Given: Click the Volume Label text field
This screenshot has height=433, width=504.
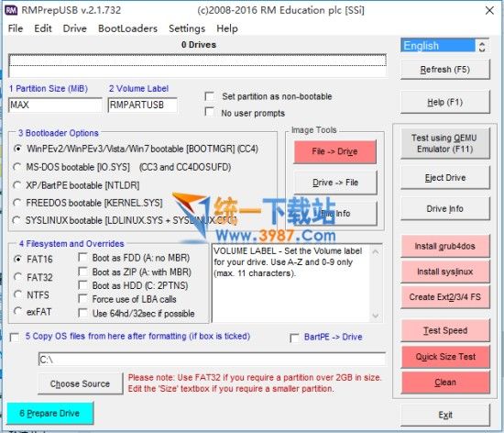Looking at the screenshot, I should 142,105.
